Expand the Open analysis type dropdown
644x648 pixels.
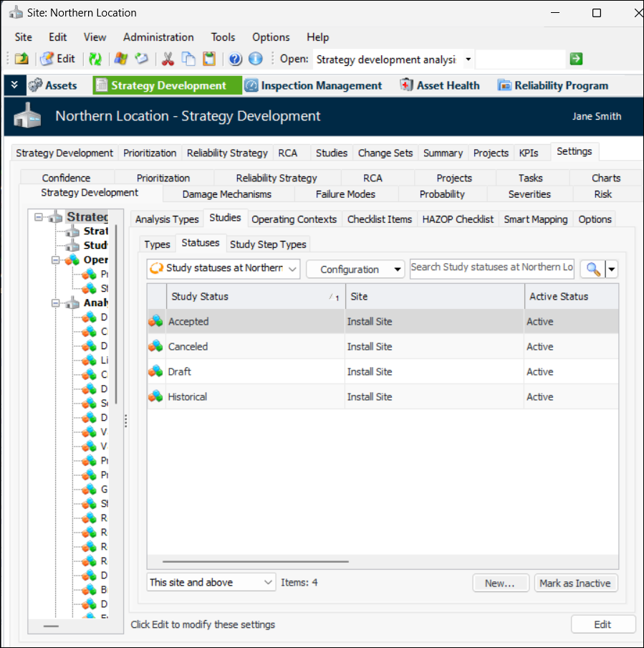pos(468,59)
